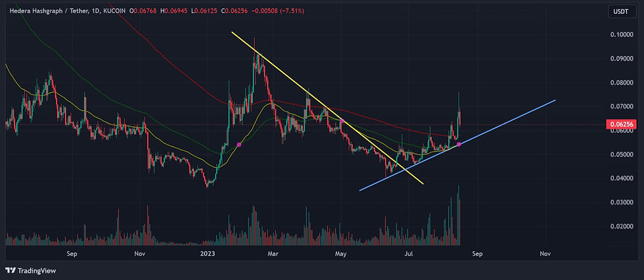Image resolution: width=644 pixels, height=280 pixels.
Task: Click the USDT currency button
Action: coord(622,12)
